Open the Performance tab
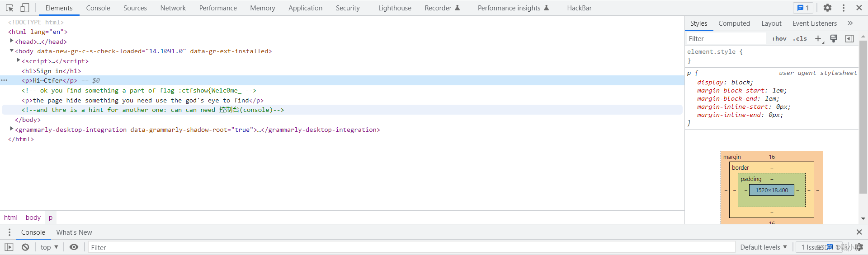This screenshot has height=255, width=868. (x=218, y=8)
